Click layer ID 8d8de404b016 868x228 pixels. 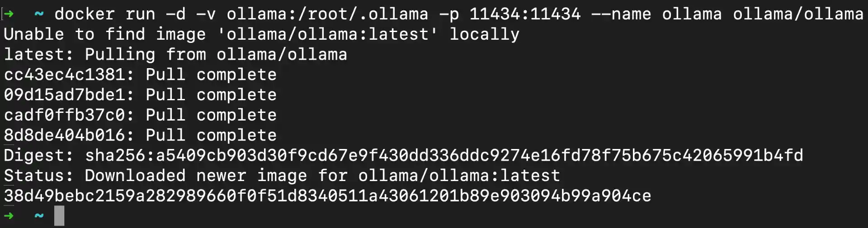coord(64,135)
